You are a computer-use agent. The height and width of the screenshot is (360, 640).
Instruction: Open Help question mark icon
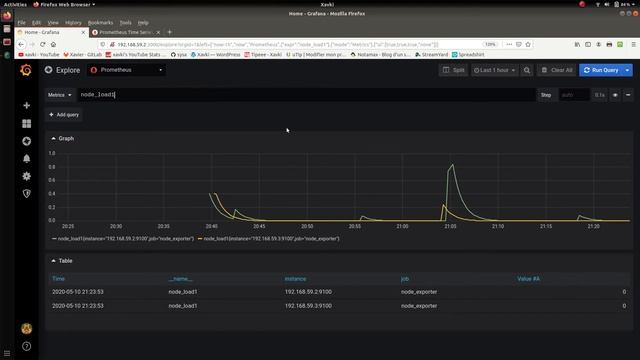coord(27,347)
